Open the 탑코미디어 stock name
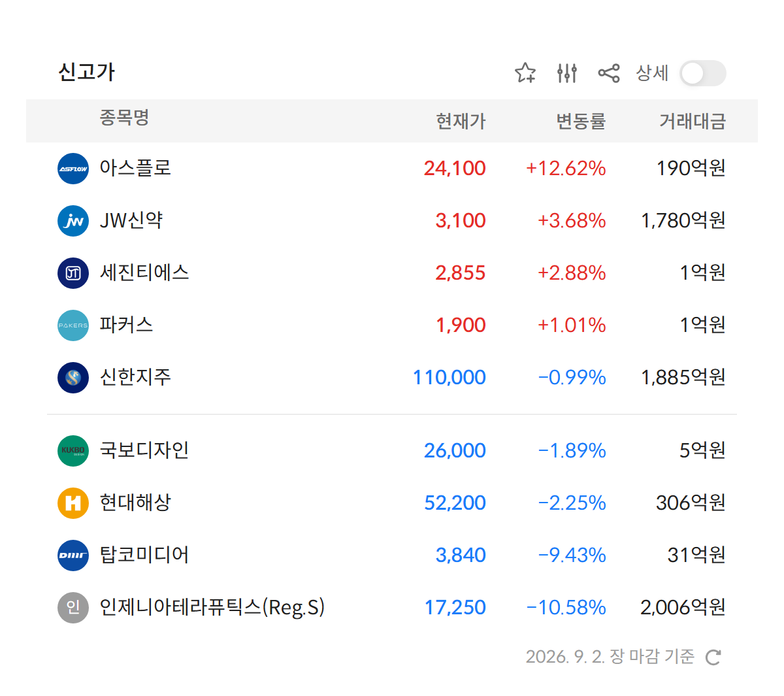The image size is (784, 696). tap(144, 555)
